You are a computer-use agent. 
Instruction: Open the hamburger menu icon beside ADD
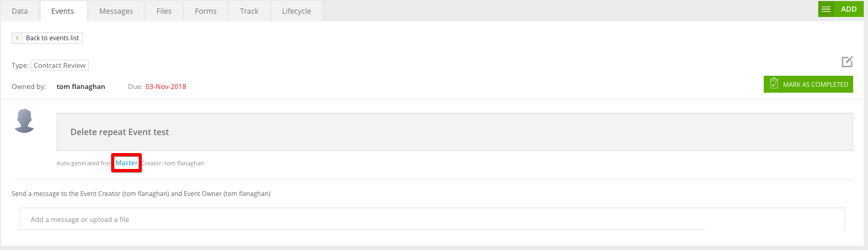(826, 9)
